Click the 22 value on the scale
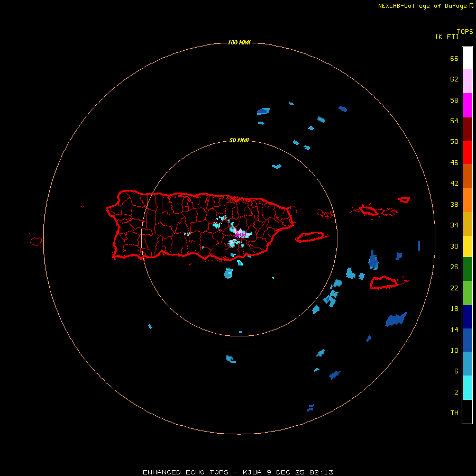This screenshot has width=476, height=476. (454, 288)
